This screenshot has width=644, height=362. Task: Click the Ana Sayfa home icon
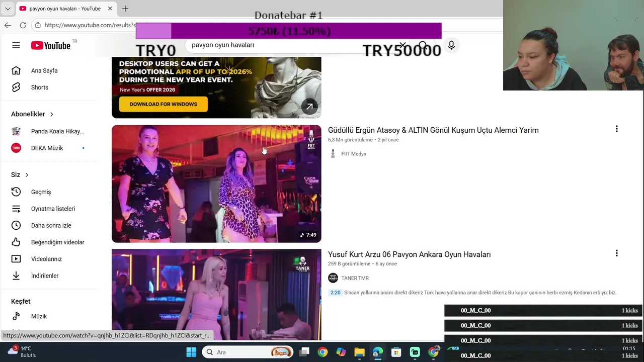pyautogui.click(x=16, y=70)
